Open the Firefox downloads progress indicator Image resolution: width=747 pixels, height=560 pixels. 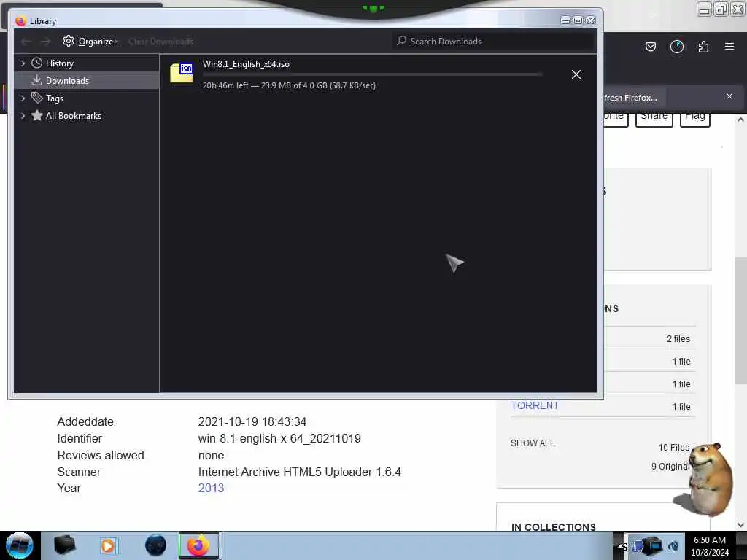pos(676,47)
